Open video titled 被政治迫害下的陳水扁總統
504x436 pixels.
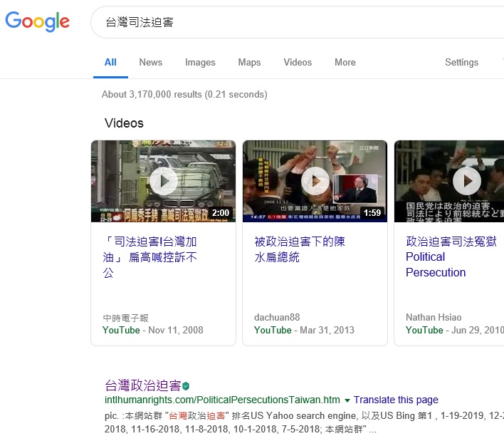300,249
